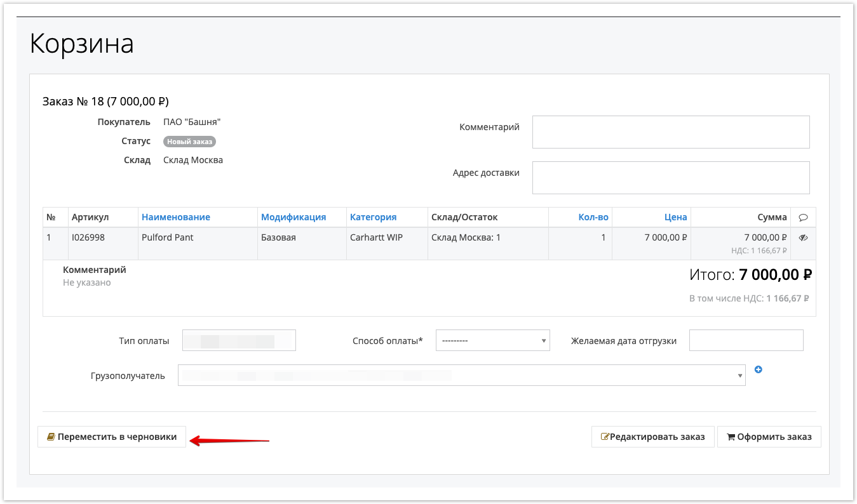Click the comment bubble icon in table header
Viewport: 857px width, 504px height.
click(803, 217)
